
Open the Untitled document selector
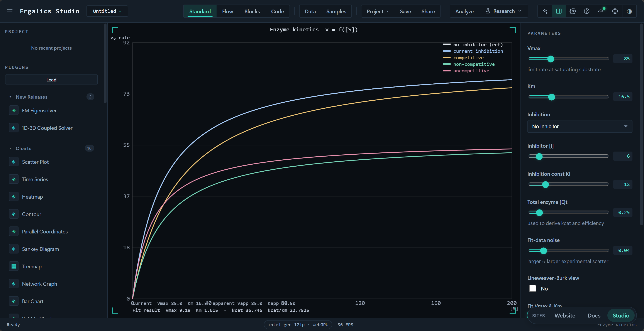(x=107, y=11)
